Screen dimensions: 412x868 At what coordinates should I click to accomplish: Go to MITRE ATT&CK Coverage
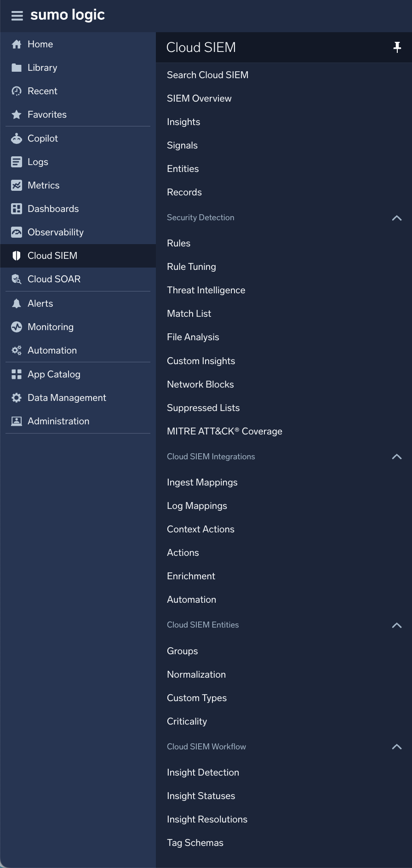[224, 431]
